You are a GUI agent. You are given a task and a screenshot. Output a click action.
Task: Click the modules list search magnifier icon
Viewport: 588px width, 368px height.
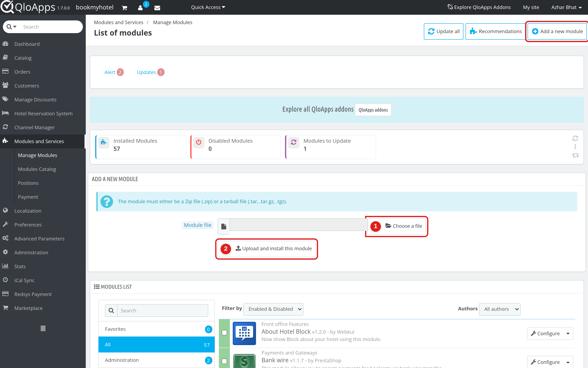[x=111, y=311]
